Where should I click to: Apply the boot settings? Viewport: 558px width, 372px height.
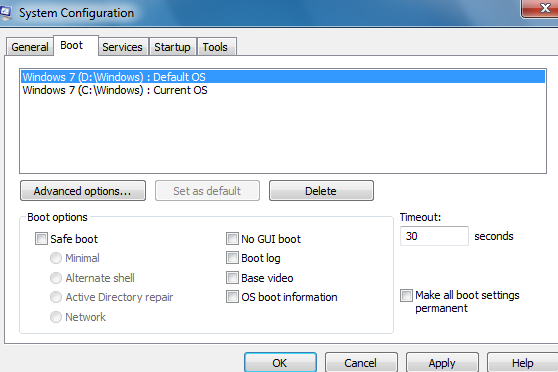[442, 362]
